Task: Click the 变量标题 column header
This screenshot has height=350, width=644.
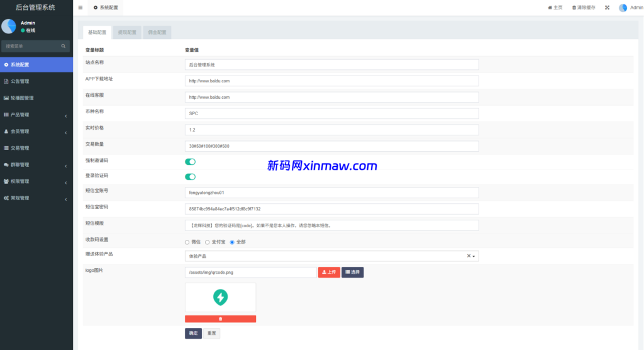Action: (x=94, y=50)
